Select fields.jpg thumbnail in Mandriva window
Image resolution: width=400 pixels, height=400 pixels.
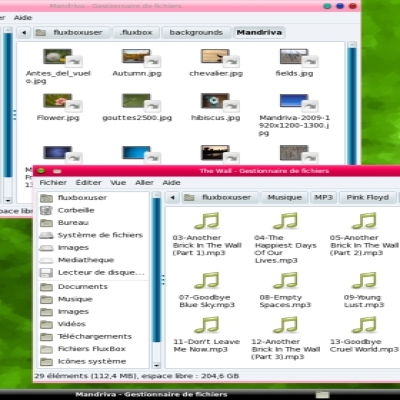click(294, 57)
